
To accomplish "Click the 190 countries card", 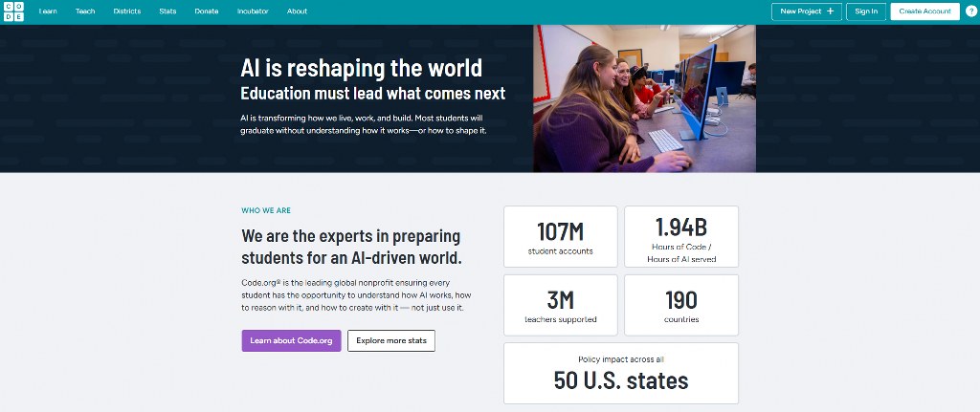I will (x=681, y=305).
